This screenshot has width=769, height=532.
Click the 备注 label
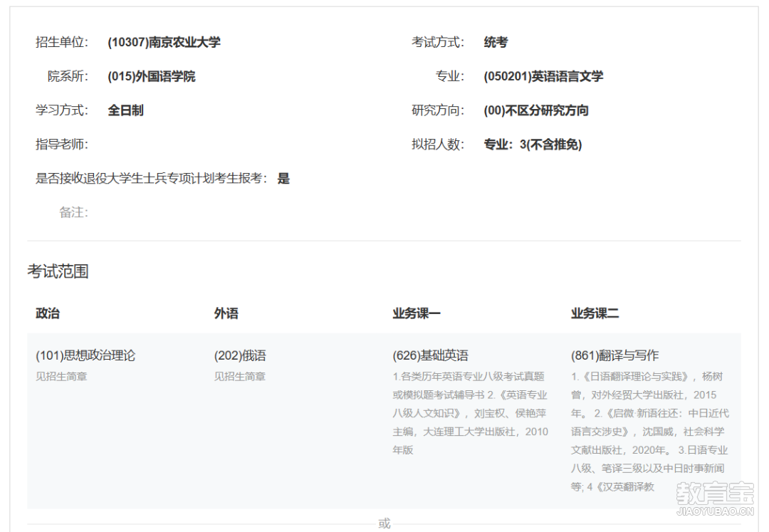73,212
